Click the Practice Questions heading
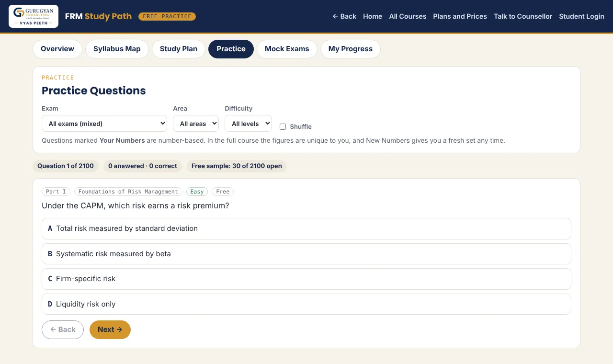The image size is (613, 364). point(94,91)
